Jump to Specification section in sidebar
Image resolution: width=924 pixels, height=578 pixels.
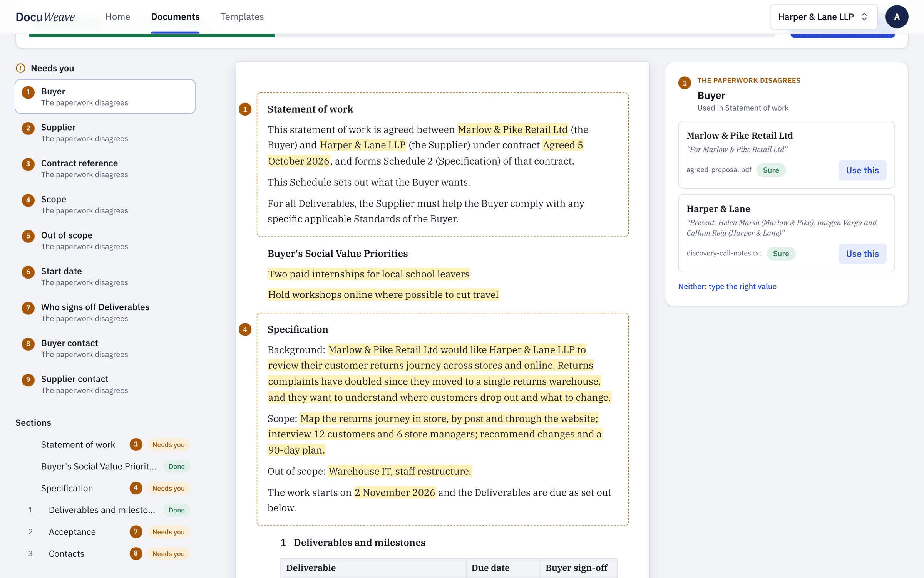(x=105, y=488)
